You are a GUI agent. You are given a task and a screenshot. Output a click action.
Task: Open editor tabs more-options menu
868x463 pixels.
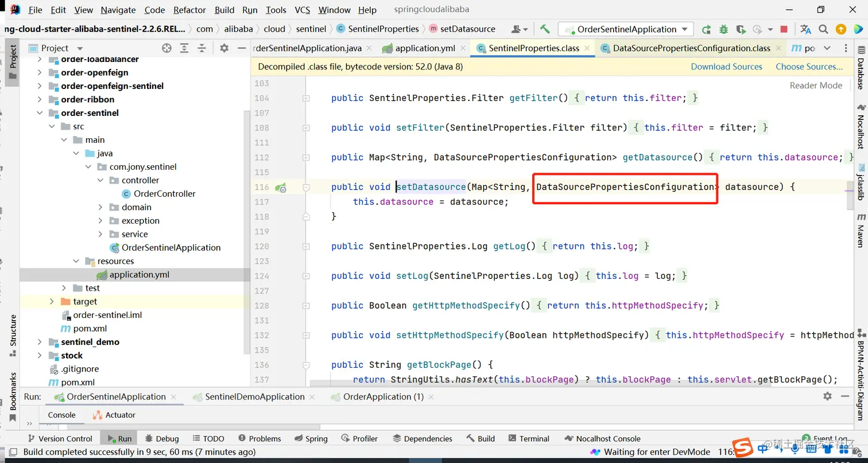click(x=845, y=48)
